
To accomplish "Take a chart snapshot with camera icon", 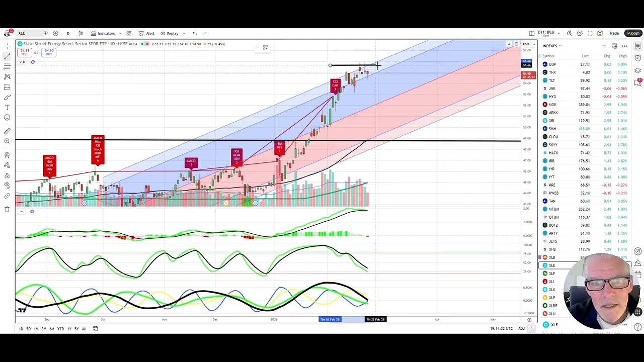I will 600,33.
